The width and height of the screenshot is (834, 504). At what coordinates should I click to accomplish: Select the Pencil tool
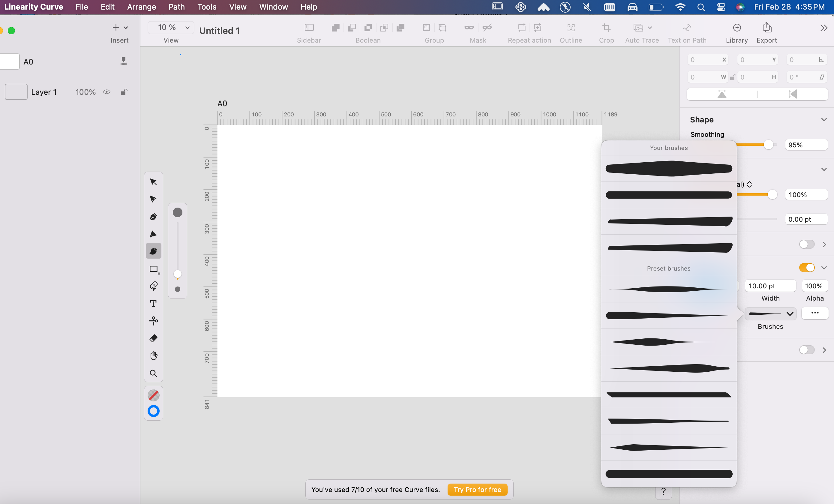pos(153,234)
